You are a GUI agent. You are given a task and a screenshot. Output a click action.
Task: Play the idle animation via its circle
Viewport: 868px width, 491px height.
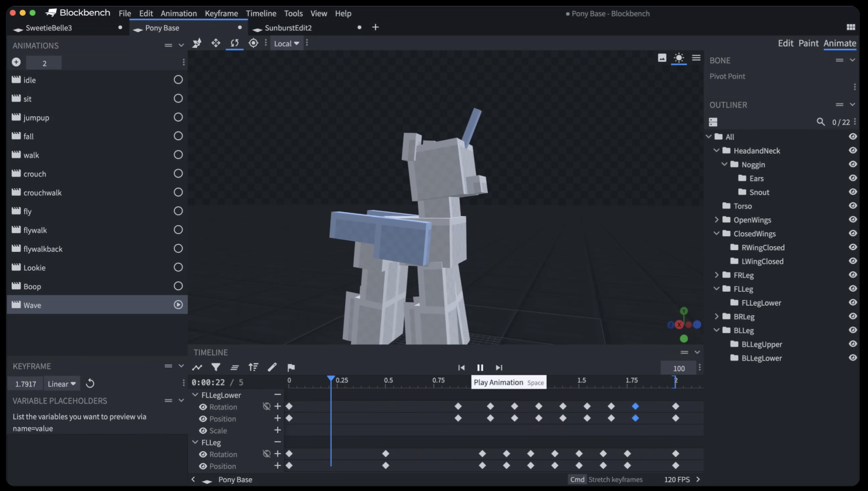click(178, 79)
